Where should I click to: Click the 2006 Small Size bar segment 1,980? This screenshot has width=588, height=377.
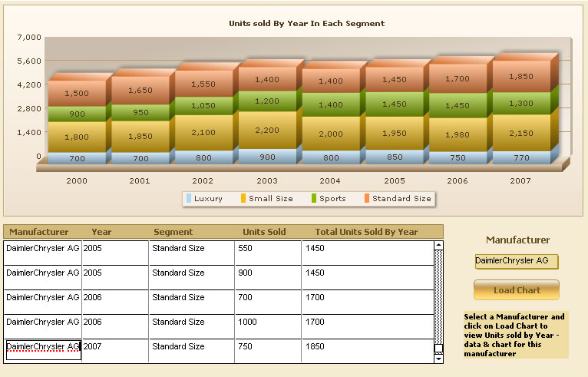pos(458,134)
